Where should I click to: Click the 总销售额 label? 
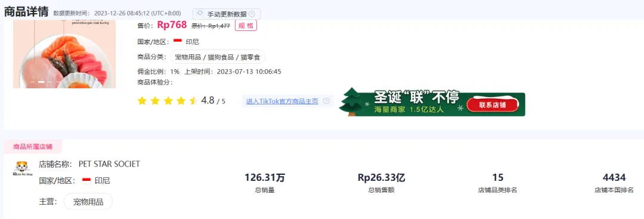382,190
